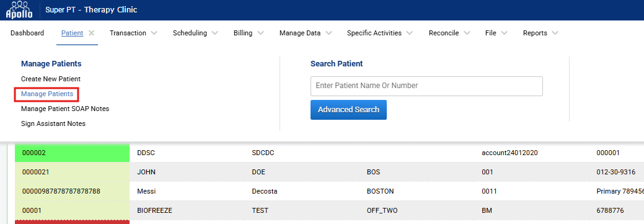Expand the Reconcile menu chevron
The height and width of the screenshot is (224, 644).
click(467, 34)
